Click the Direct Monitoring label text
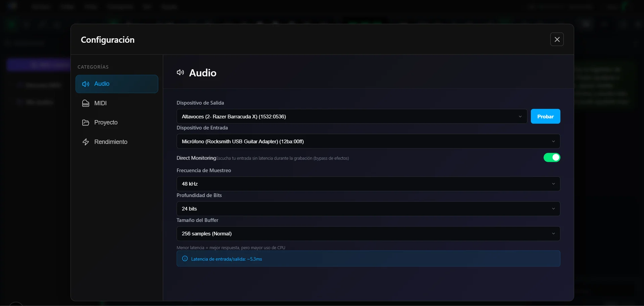 [x=196, y=158]
